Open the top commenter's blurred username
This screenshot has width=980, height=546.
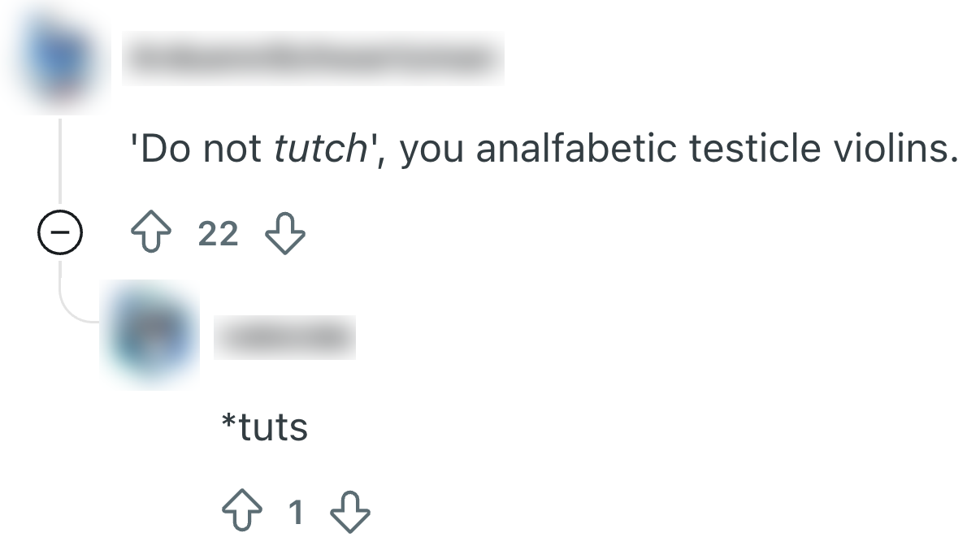(313, 58)
